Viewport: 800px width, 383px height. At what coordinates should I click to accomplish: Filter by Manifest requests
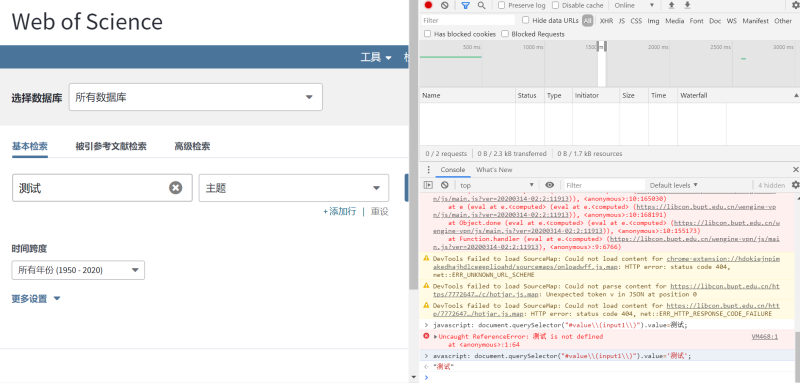[756, 21]
